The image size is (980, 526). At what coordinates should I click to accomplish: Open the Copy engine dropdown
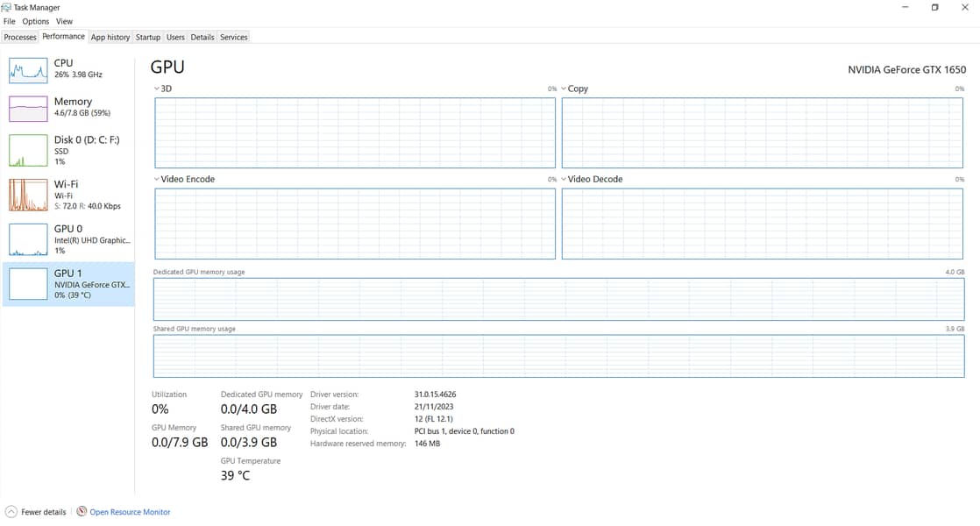click(564, 89)
